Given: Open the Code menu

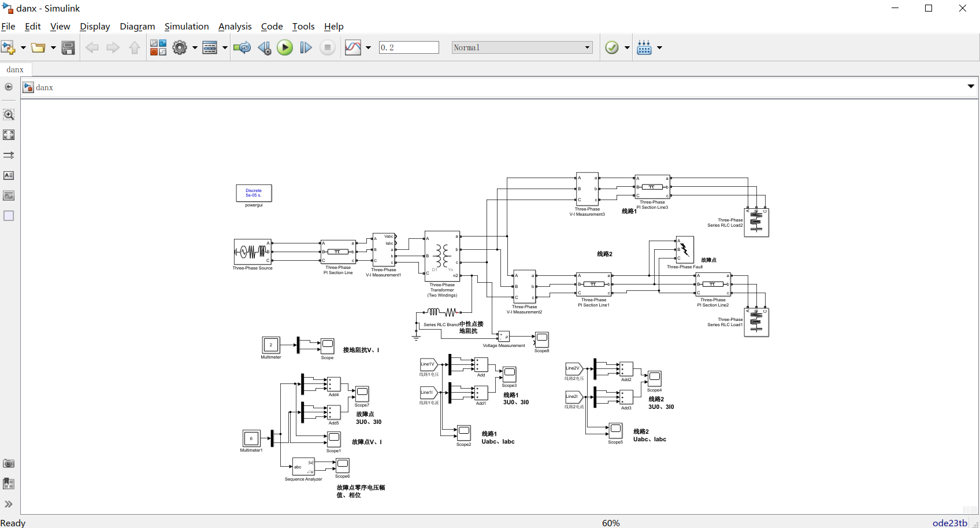Looking at the screenshot, I should [x=272, y=26].
